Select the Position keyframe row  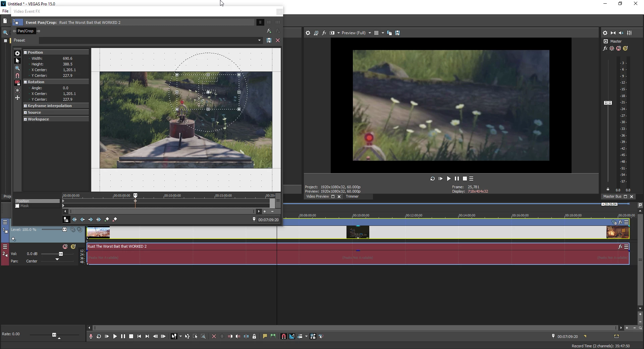[x=37, y=201]
